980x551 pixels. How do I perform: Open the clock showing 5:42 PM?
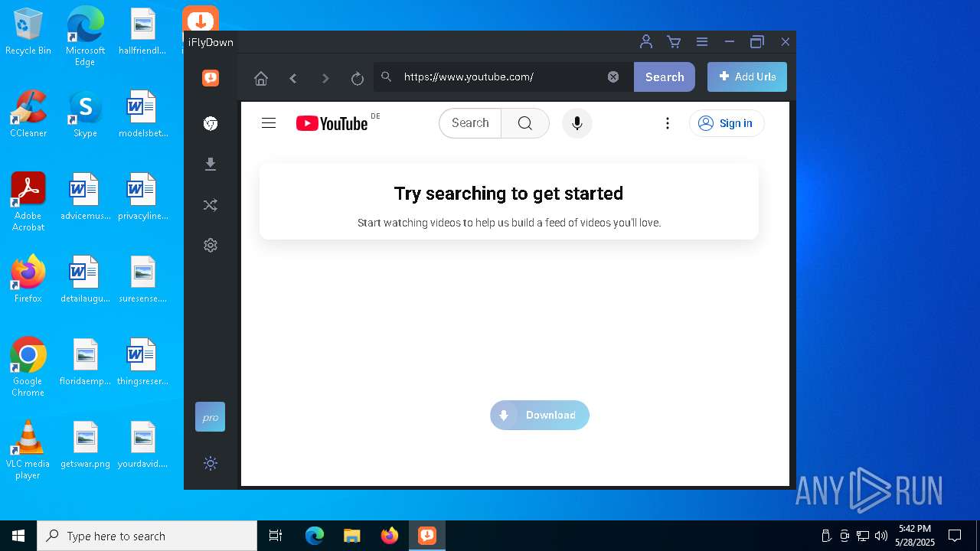(x=915, y=536)
